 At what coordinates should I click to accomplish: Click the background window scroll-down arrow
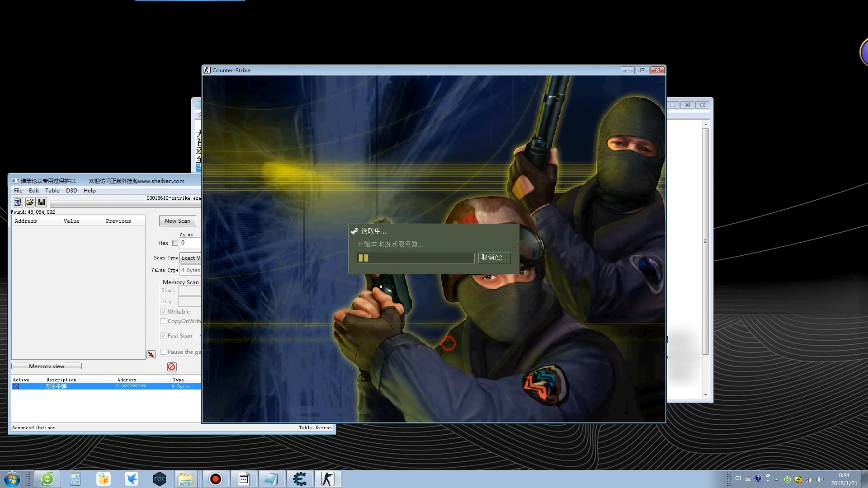pyautogui.click(x=706, y=394)
